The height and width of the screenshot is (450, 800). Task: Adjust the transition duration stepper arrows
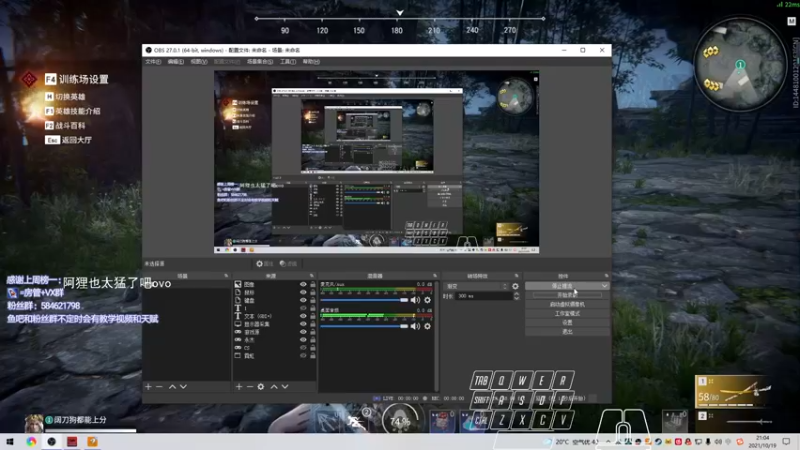[516, 296]
